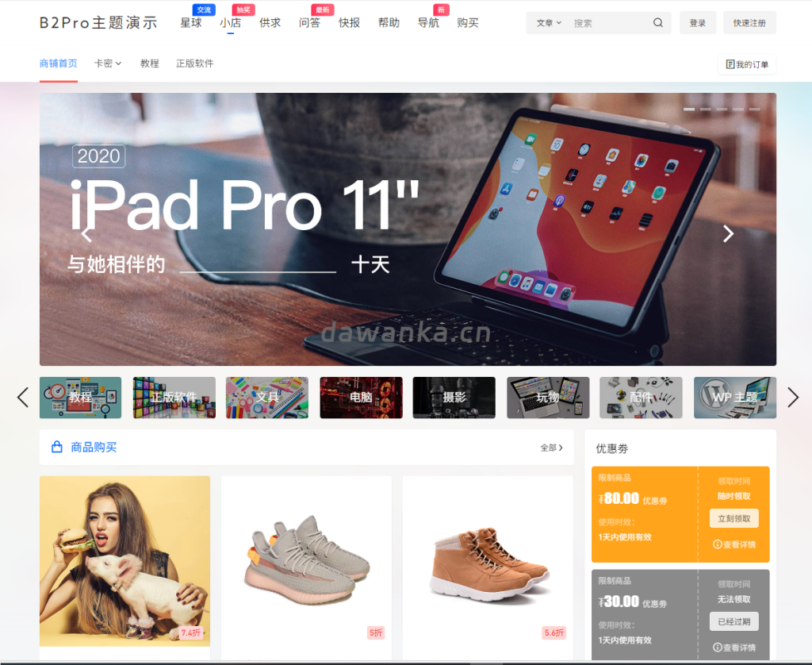
Task: Open brown boot product marked 5.6折
Action: (x=488, y=561)
